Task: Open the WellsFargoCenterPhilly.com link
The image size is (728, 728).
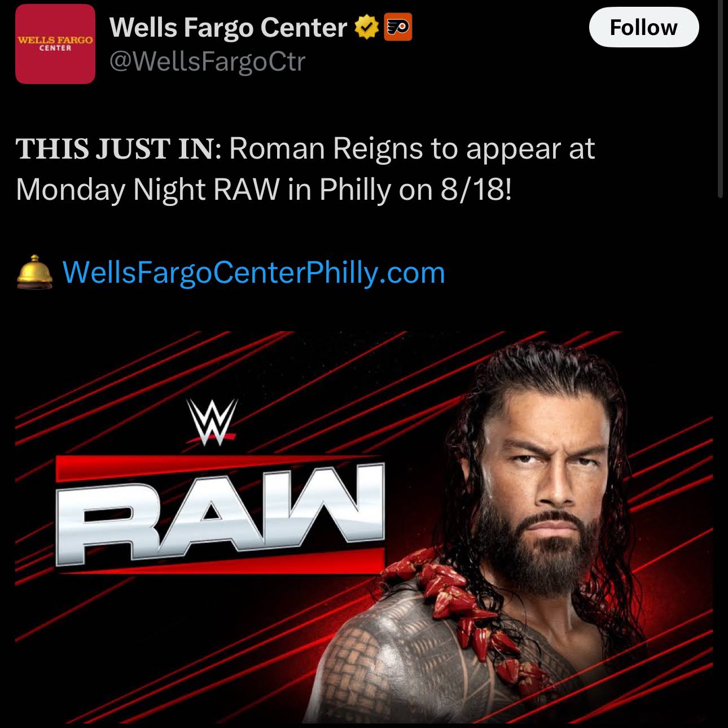Action: pyautogui.click(x=253, y=272)
